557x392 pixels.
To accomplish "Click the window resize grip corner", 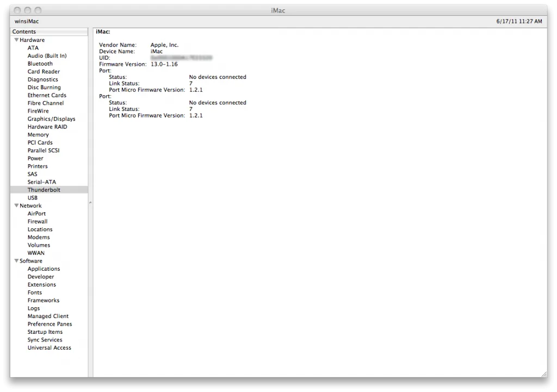I will [x=542, y=373].
